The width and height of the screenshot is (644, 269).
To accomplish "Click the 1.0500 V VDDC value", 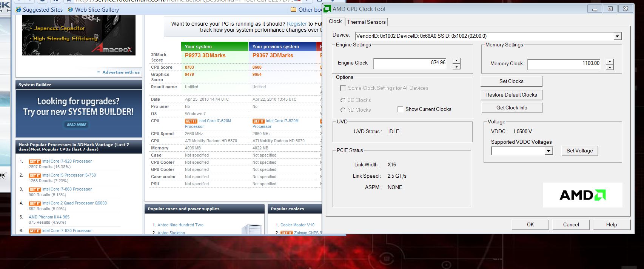I will click(522, 131).
